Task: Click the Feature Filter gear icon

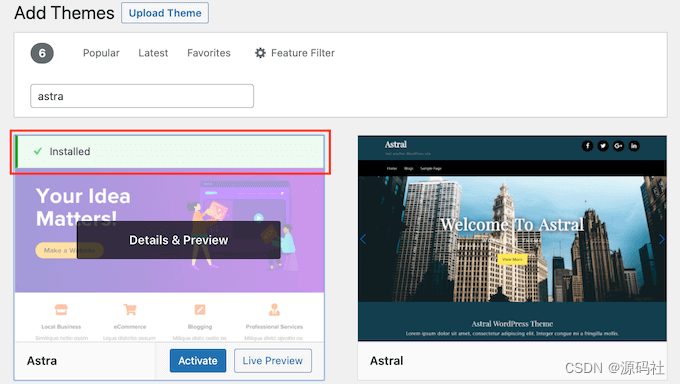Action: (260, 53)
